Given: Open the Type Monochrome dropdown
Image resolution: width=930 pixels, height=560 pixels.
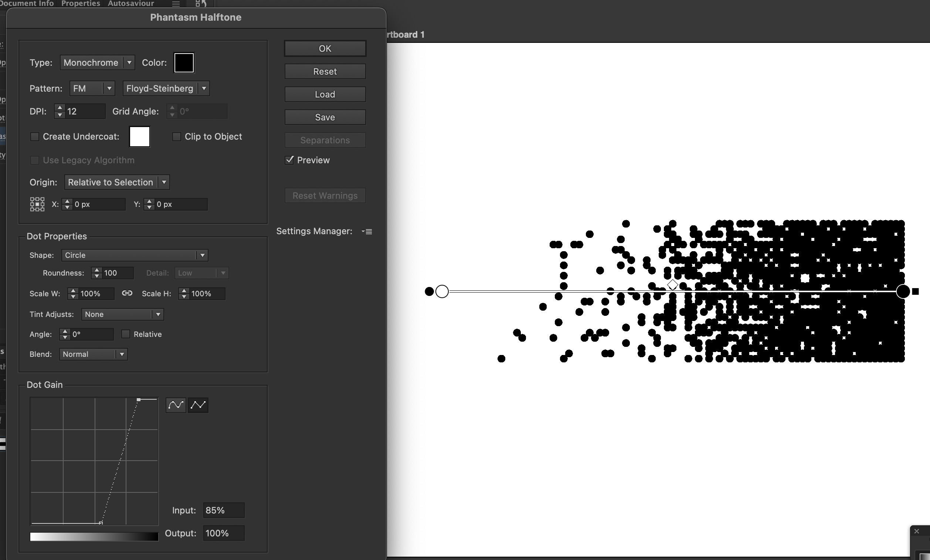Looking at the screenshot, I should tap(97, 62).
